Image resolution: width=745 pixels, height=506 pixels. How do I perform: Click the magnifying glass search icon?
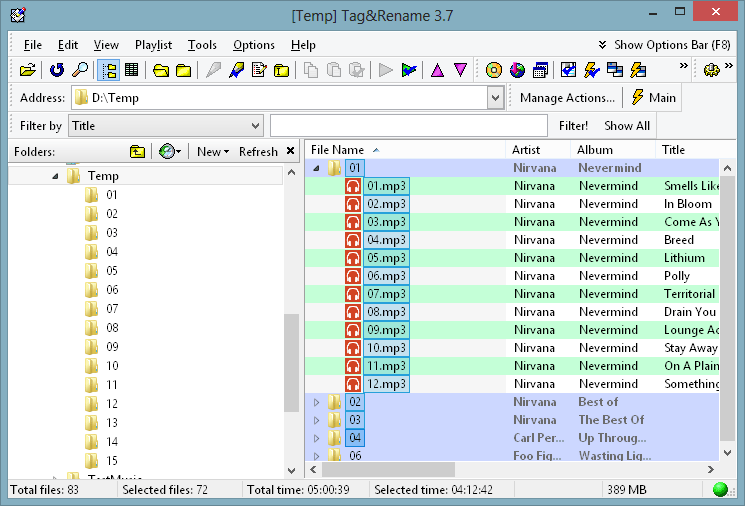[80, 70]
